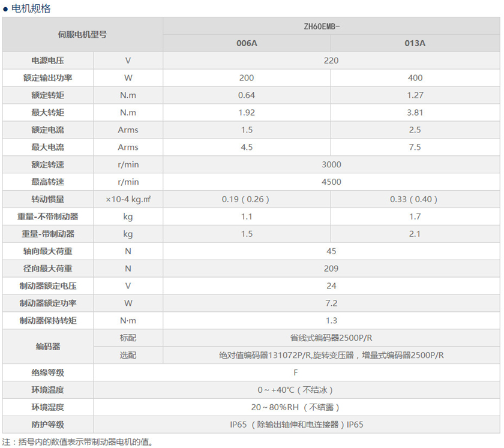Click the 制动器额定功率 value 7.2
This screenshot has height=448, width=504.
click(x=331, y=303)
